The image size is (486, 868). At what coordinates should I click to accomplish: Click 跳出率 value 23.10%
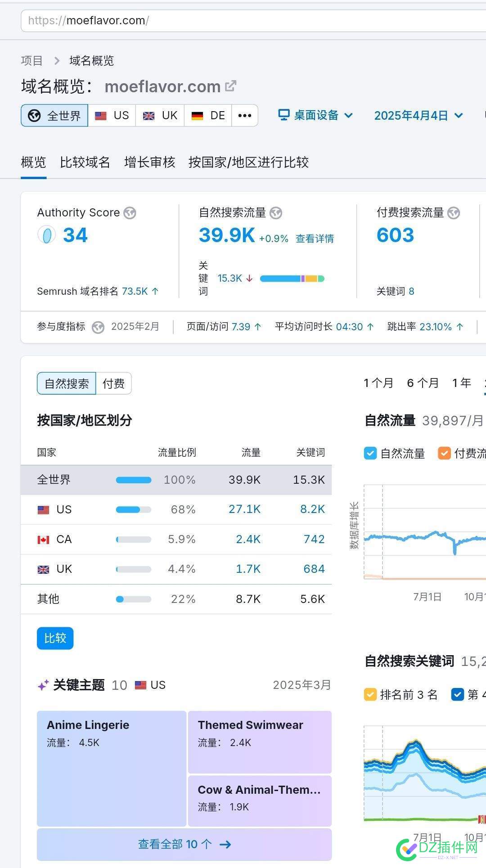pos(436,327)
